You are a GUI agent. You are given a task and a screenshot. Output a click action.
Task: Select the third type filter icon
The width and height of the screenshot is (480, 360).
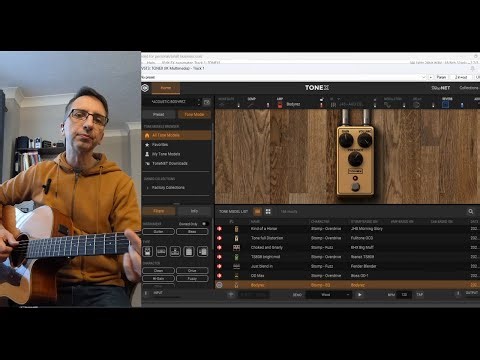pyautogui.click(x=175, y=251)
